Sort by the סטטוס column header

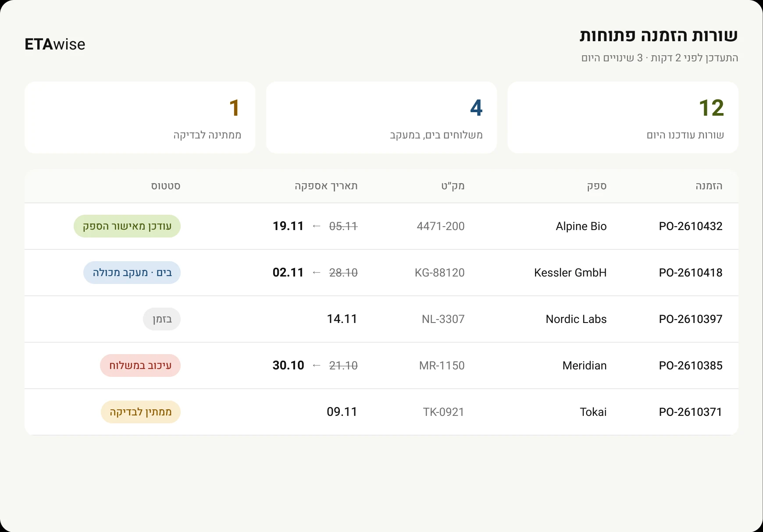click(166, 186)
